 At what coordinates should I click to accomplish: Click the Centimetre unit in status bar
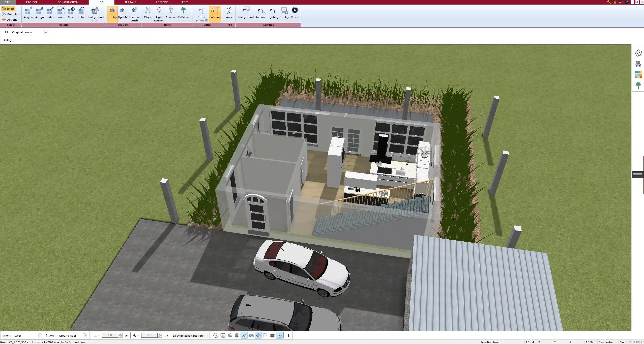tap(606, 342)
